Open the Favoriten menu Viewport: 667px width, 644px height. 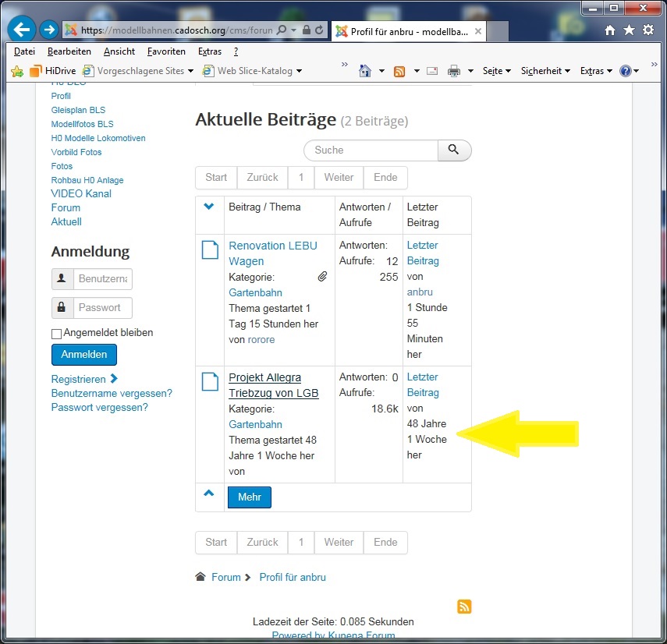point(166,51)
